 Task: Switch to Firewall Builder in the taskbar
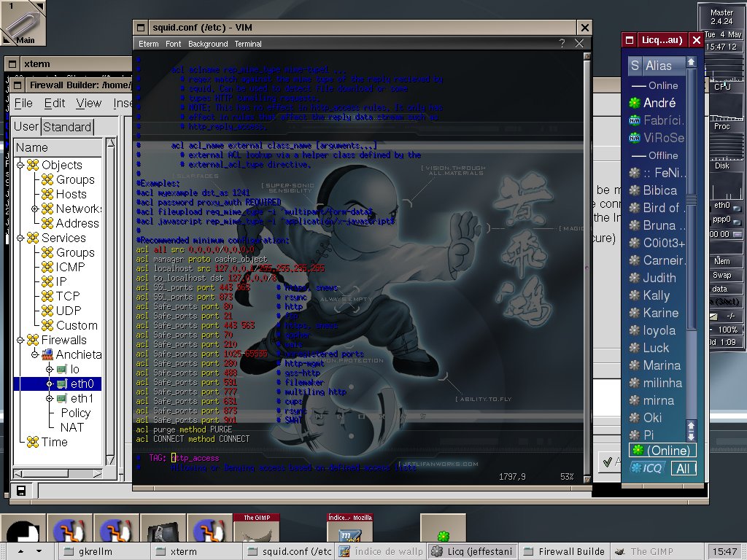[563, 551]
